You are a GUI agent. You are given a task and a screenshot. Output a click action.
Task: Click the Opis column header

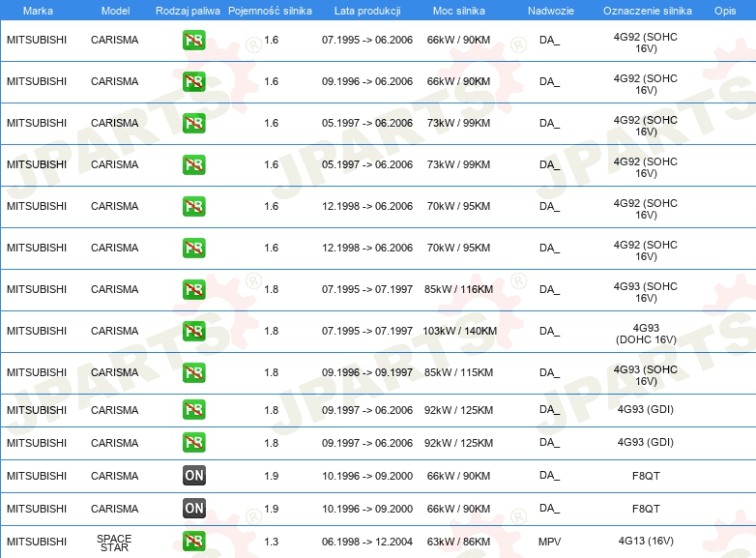click(725, 11)
